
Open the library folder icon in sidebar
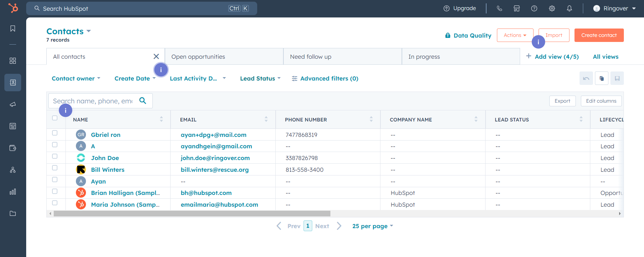(13, 213)
